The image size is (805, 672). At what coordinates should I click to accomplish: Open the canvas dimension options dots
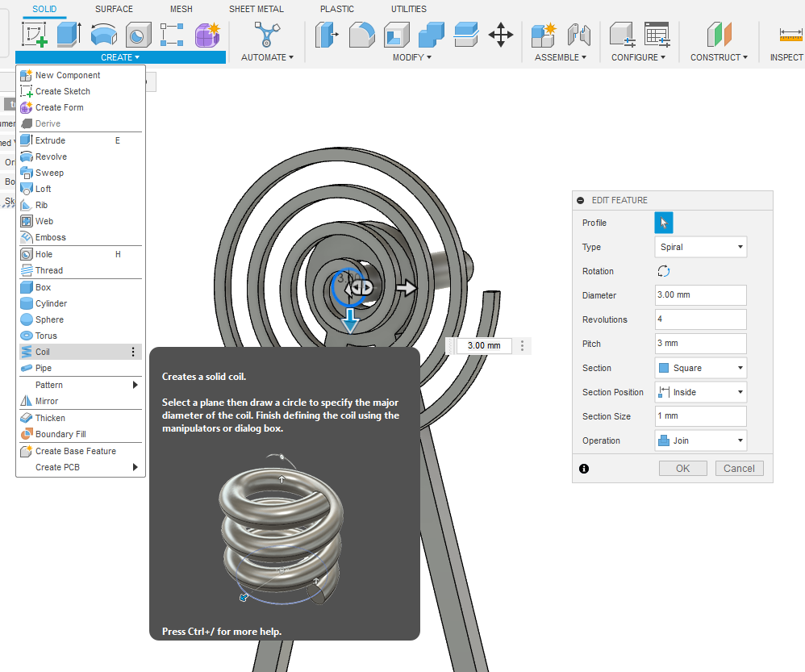[x=522, y=345]
